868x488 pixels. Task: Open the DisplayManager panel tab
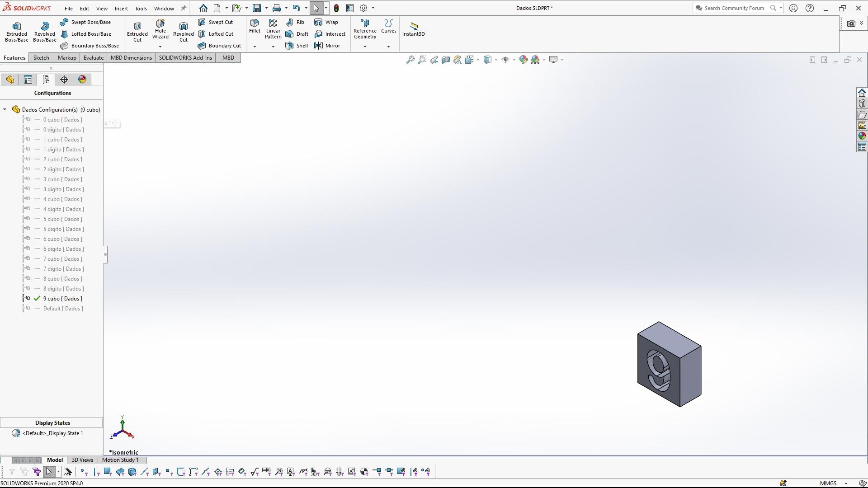coord(82,80)
